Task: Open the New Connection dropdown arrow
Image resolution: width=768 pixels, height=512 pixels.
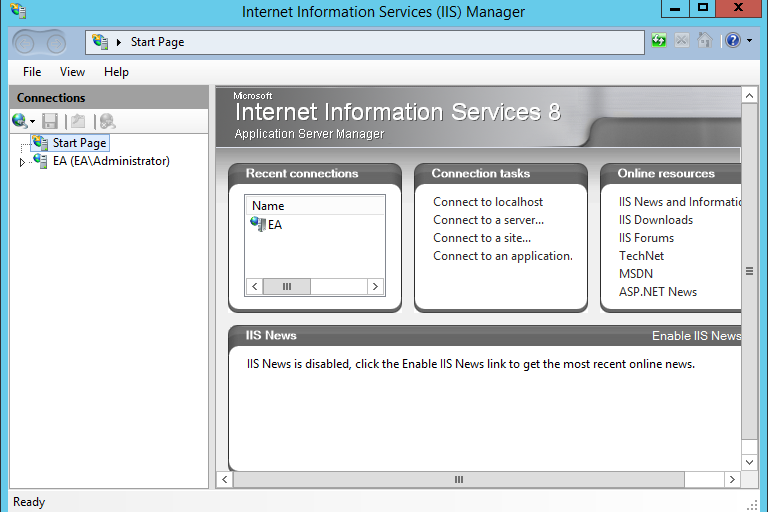Action: pyautogui.click(x=32, y=121)
